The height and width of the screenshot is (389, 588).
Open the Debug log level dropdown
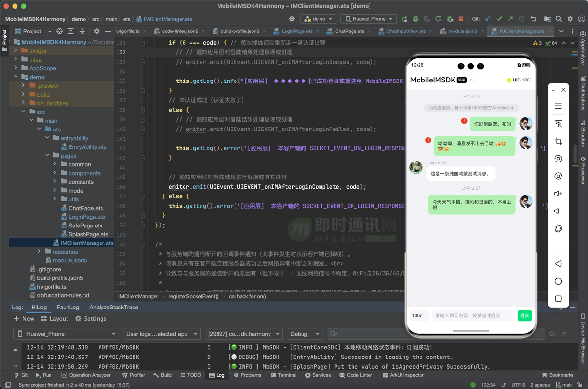coord(305,334)
